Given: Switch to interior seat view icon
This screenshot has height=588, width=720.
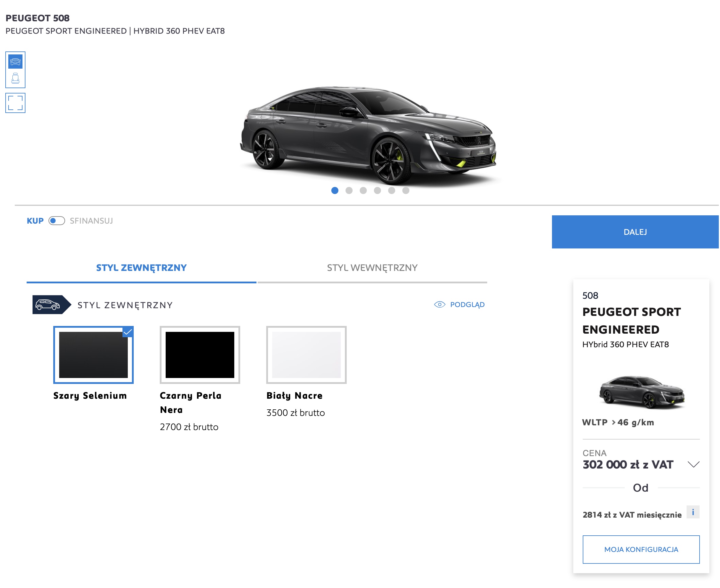Looking at the screenshot, I should pos(15,78).
